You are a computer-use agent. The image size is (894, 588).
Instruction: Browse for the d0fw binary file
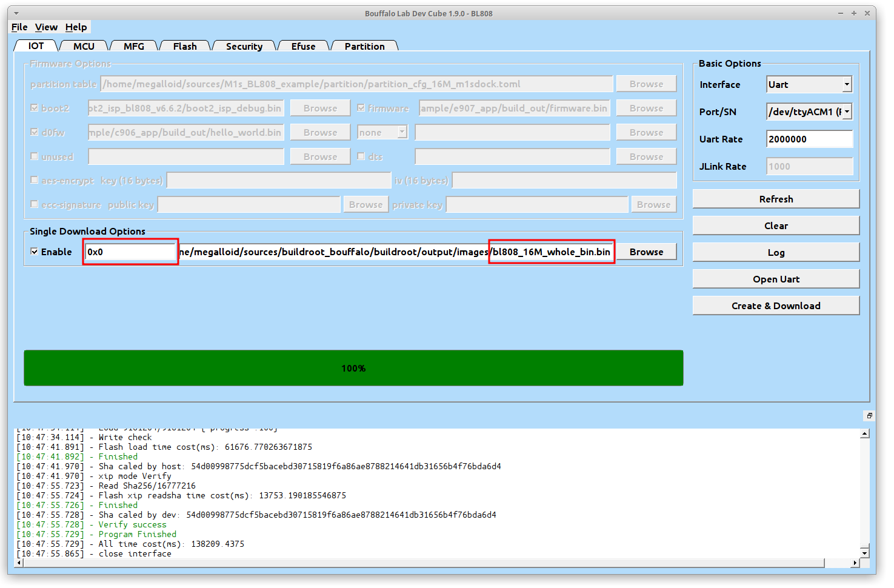tap(320, 132)
